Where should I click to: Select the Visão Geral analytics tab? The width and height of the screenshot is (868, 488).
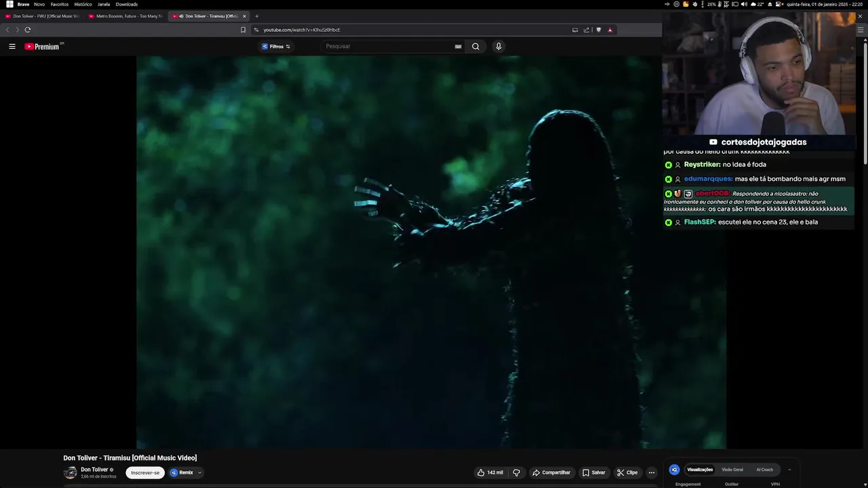tap(732, 470)
